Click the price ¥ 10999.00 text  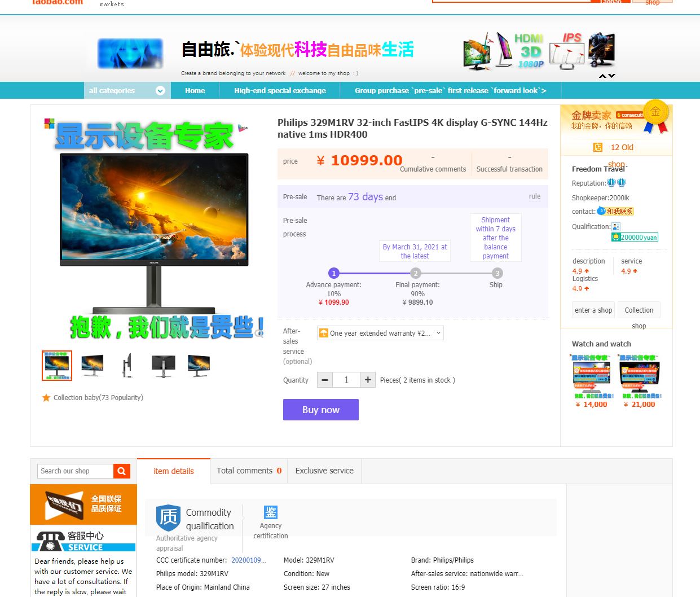(x=359, y=161)
